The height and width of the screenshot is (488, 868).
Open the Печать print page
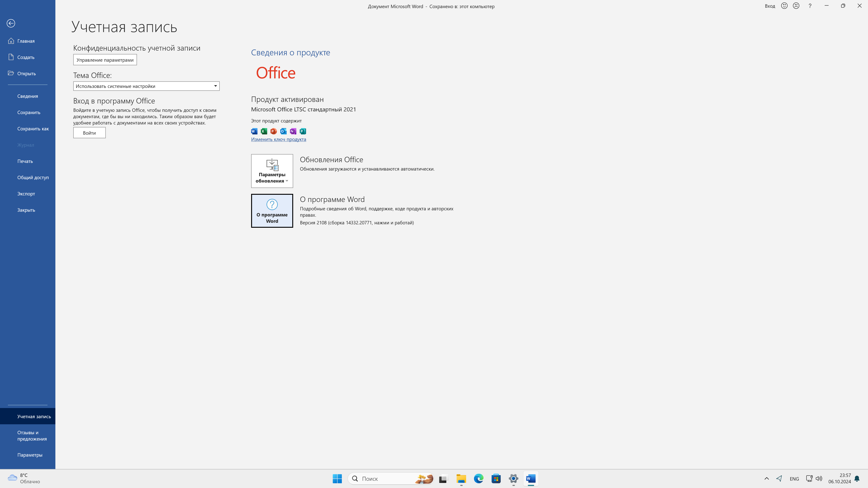pos(28,161)
